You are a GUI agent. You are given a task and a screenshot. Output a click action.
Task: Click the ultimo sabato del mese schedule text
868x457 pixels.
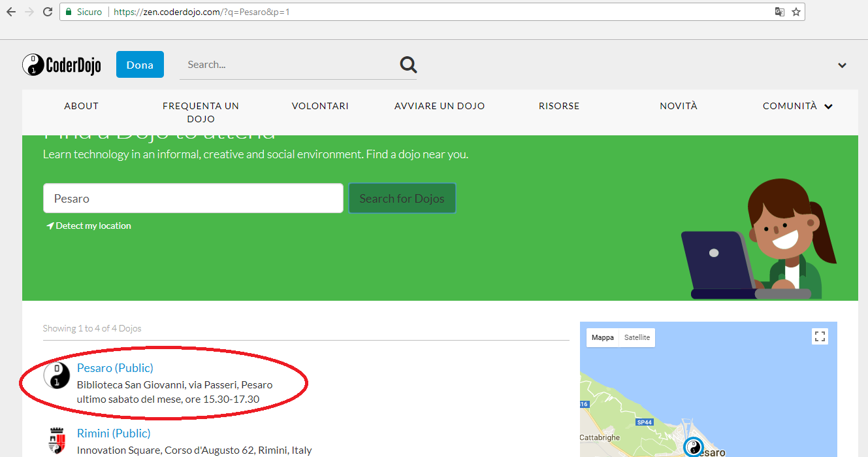pyautogui.click(x=168, y=399)
